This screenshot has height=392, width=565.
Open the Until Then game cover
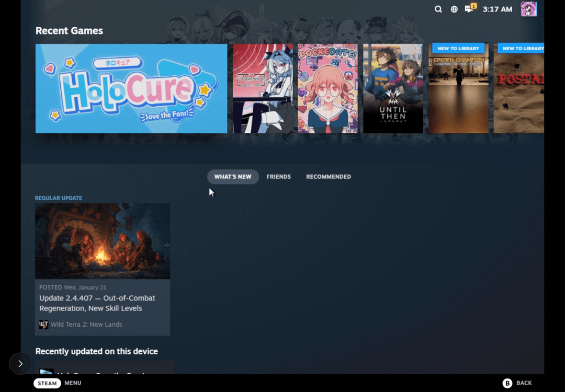(393, 88)
